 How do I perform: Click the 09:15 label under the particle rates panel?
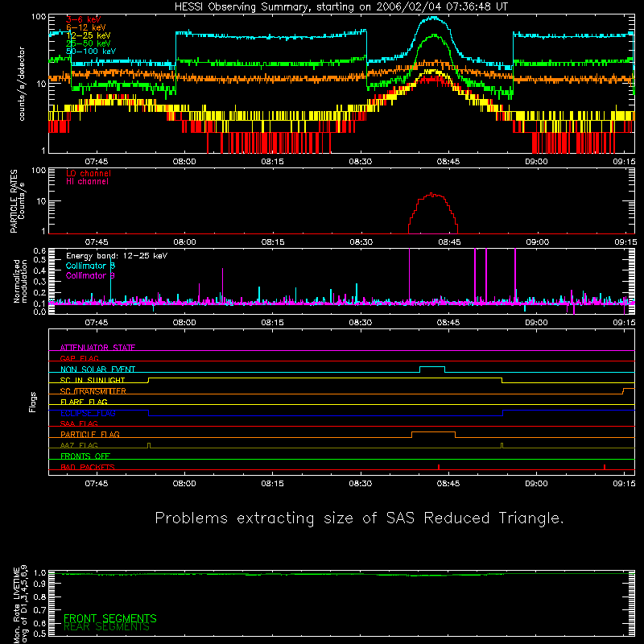coord(625,242)
